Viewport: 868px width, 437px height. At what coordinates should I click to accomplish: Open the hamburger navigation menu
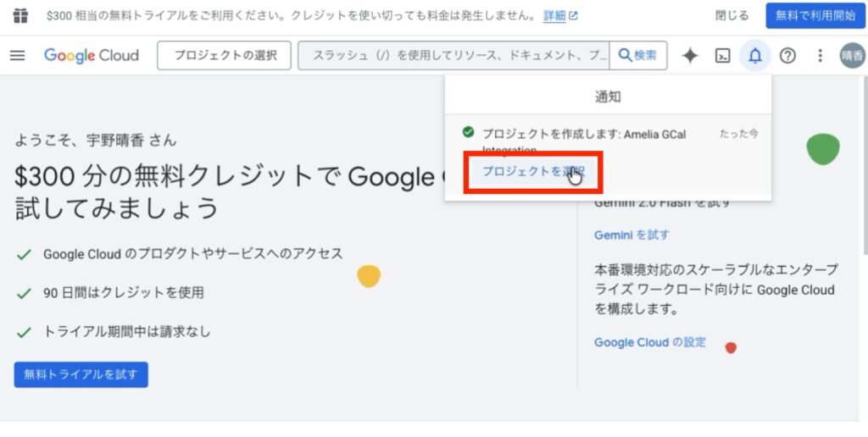[x=17, y=56]
